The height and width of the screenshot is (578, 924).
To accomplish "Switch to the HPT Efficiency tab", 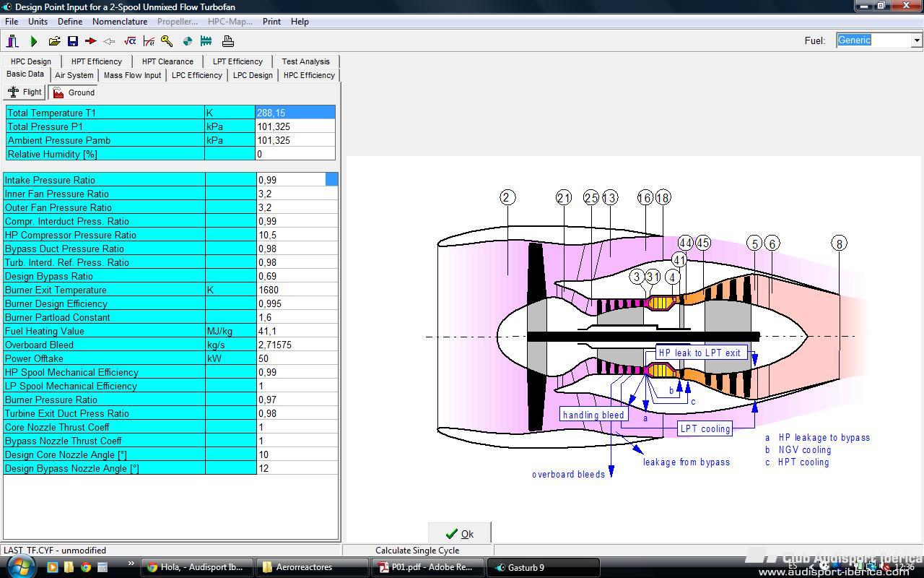I will (97, 61).
